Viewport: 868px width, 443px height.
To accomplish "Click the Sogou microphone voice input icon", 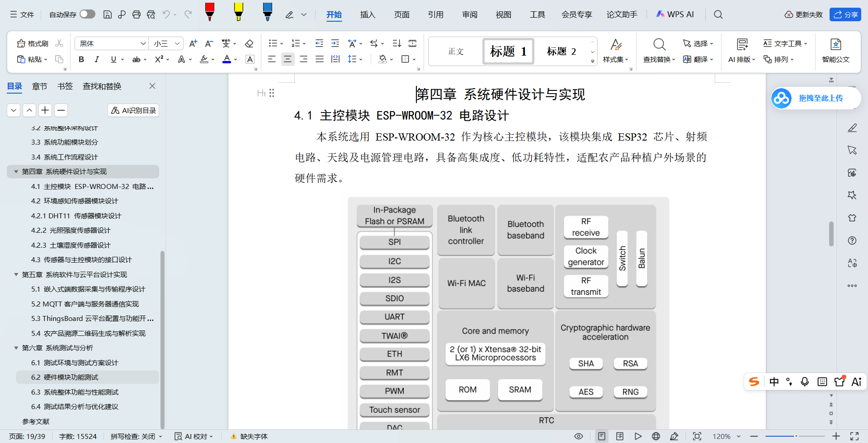I will [x=805, y=382].
